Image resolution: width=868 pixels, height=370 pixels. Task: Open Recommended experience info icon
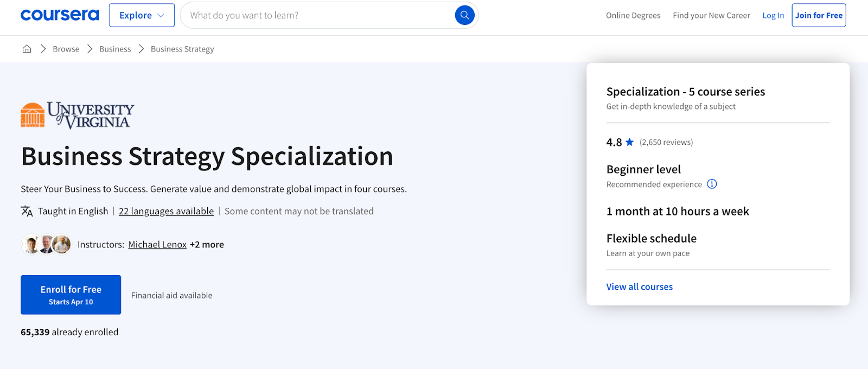click(712, 184)
